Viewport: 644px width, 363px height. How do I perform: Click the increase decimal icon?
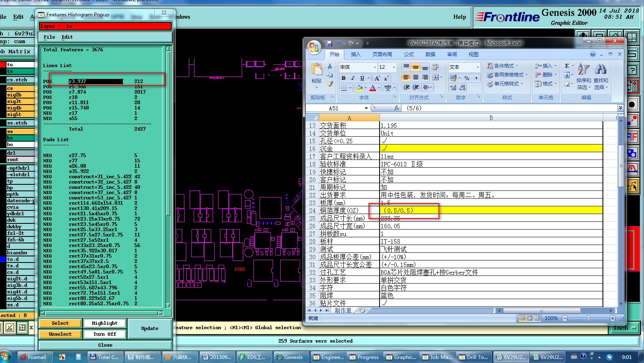453,88
